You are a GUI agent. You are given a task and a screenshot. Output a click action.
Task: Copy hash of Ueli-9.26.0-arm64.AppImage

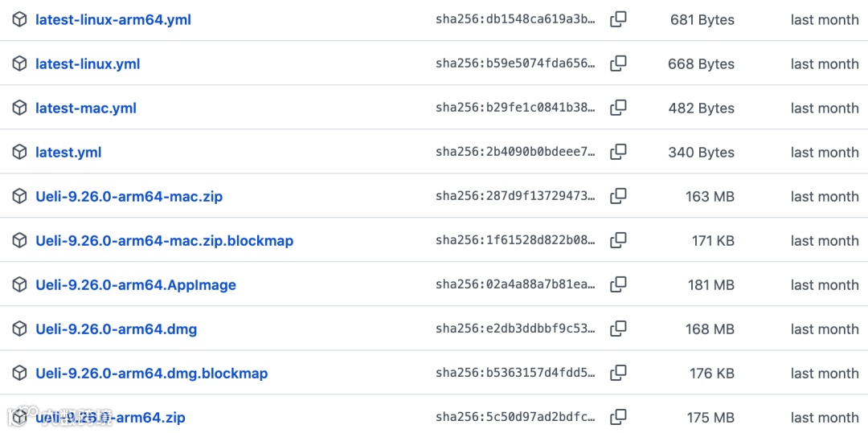618,285
